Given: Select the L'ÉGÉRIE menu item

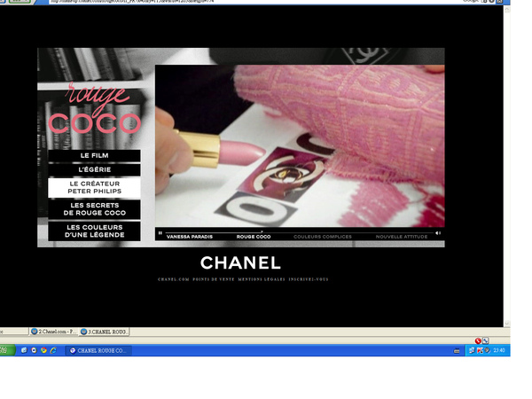Looking at the screenshot, I should point(94,169).
